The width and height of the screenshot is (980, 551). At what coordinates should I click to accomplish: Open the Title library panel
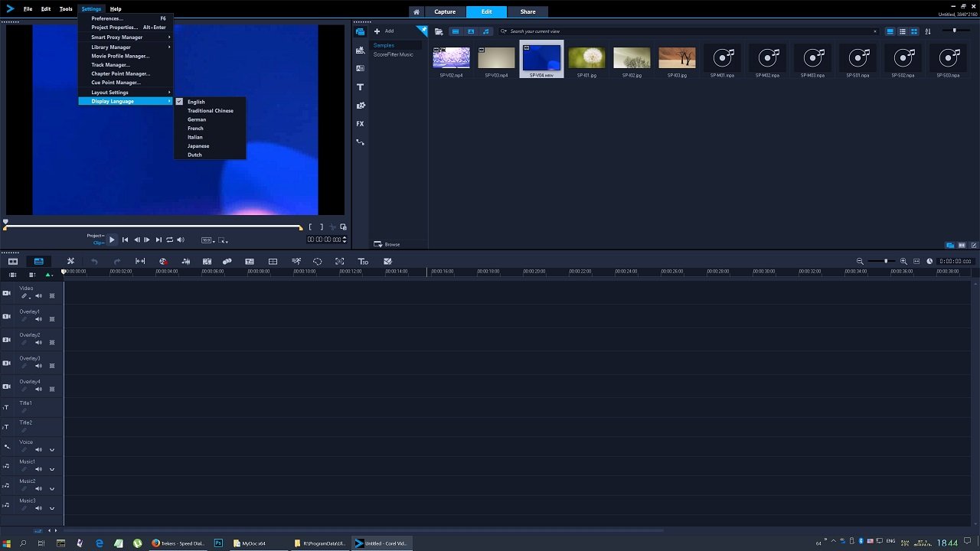[360, 87]
